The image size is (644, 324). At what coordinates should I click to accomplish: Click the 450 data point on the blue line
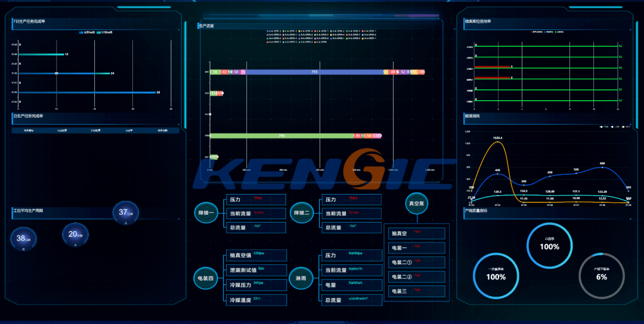[550, 176]
